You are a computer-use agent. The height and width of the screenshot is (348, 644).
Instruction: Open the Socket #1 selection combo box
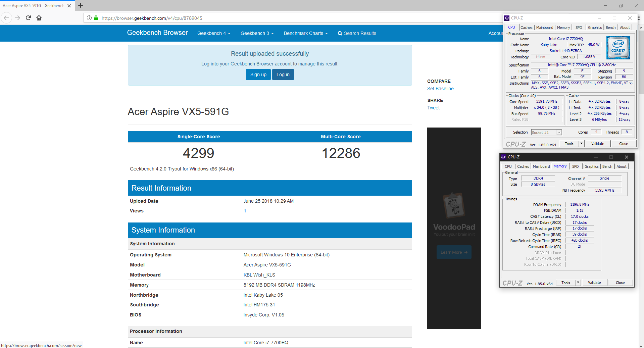(x=546, y=133)
